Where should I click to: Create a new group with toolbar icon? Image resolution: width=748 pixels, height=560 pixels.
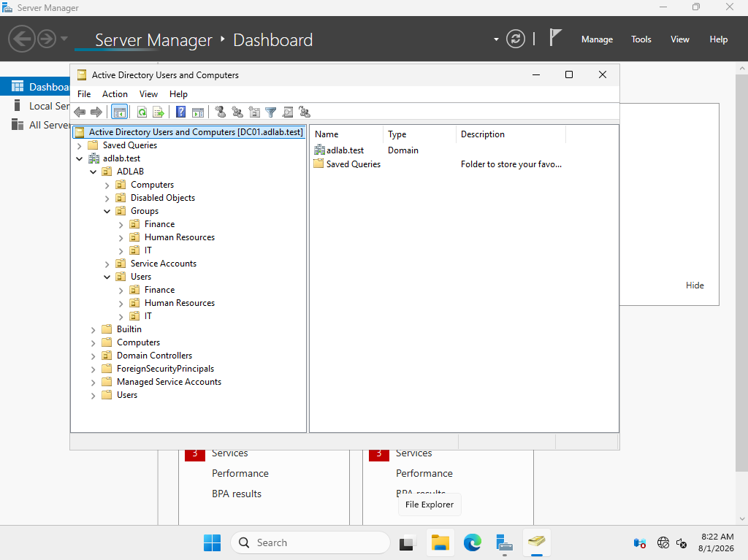click(237, 112)
